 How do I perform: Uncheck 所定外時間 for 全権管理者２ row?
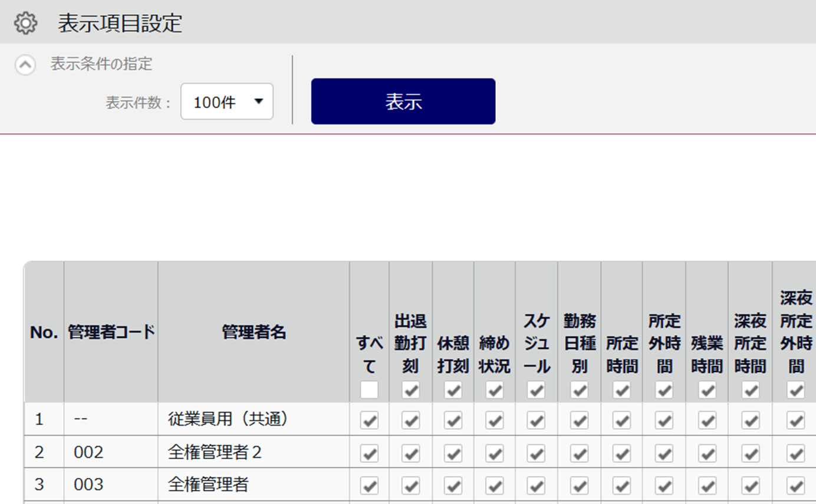point(664,453)
